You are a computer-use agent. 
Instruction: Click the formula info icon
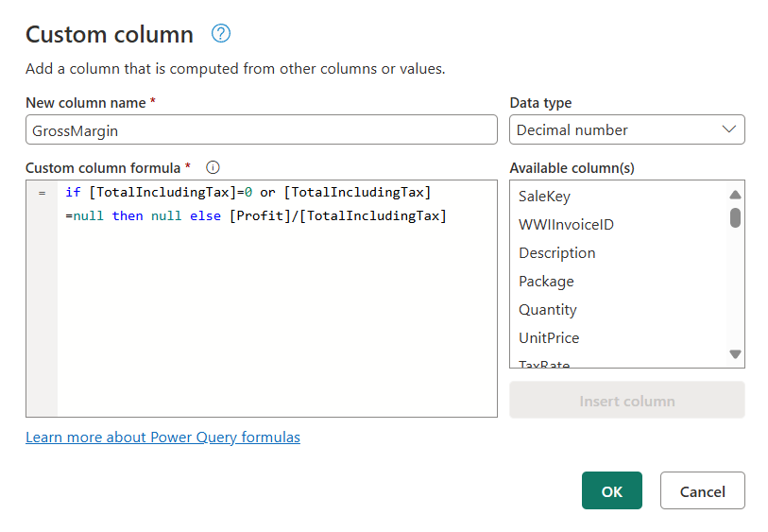click(x=213, y=167)
